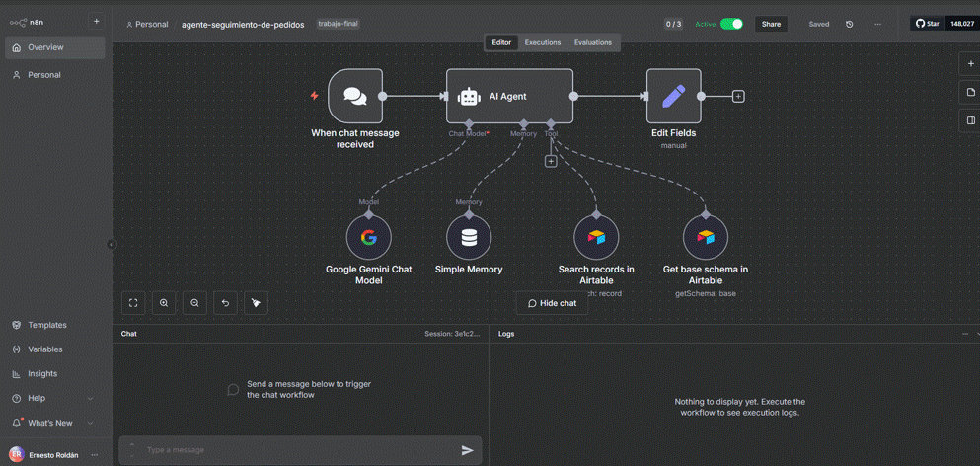The width and height of the screenshot is (980, 466).
Task: Open the Search records in Airtable node
Action: 596,238
